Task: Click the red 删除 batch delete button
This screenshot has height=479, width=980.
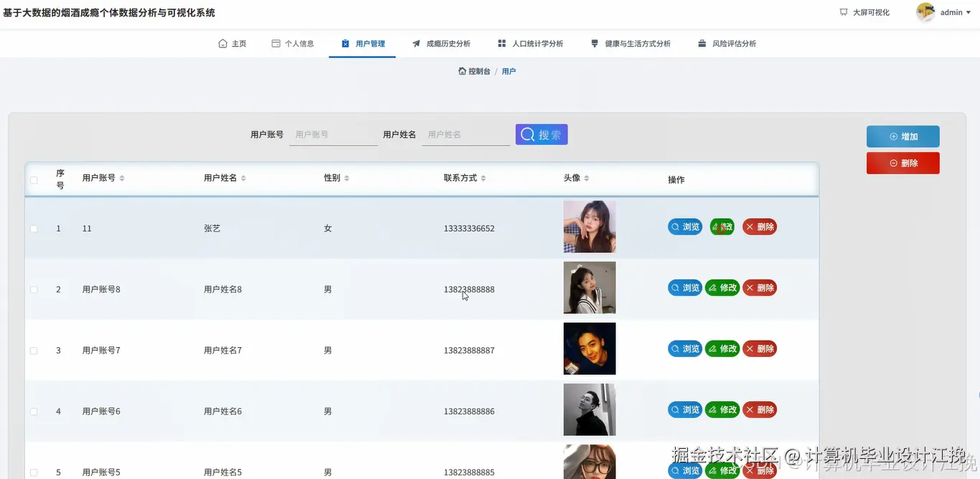Action: [903, 163]
